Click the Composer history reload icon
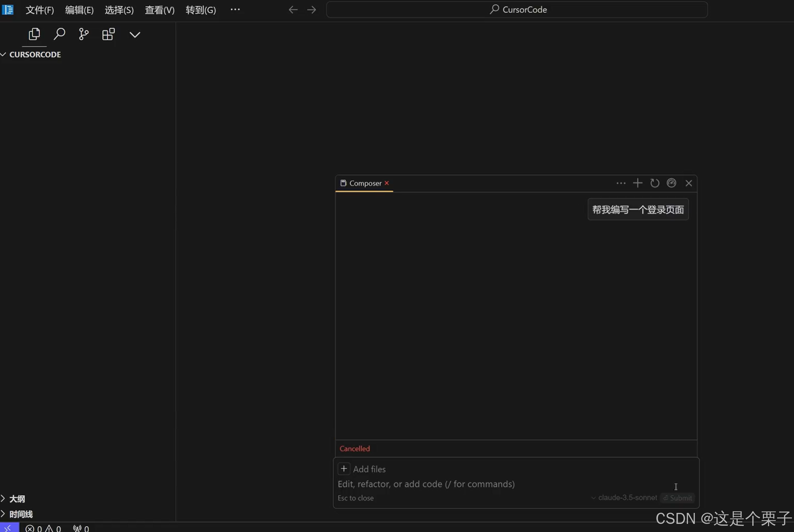The width and height of the screenshot is (794, 532). click(x=654, y=183)
